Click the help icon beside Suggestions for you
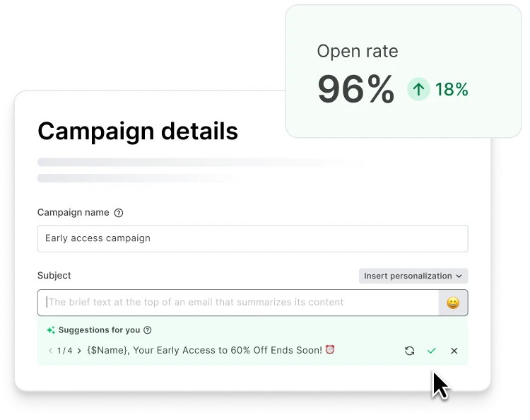Screen dimensions: 530x420 tap(148, 330)
